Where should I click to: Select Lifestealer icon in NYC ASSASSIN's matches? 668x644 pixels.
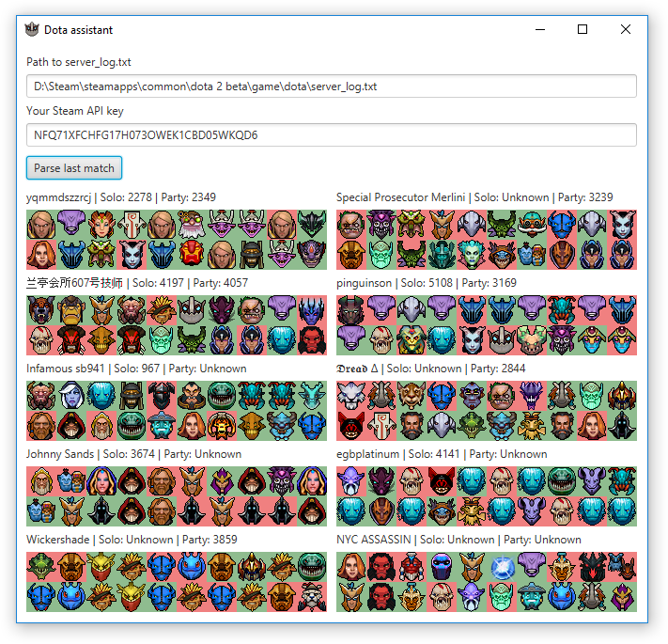click(x=442, y=597)
